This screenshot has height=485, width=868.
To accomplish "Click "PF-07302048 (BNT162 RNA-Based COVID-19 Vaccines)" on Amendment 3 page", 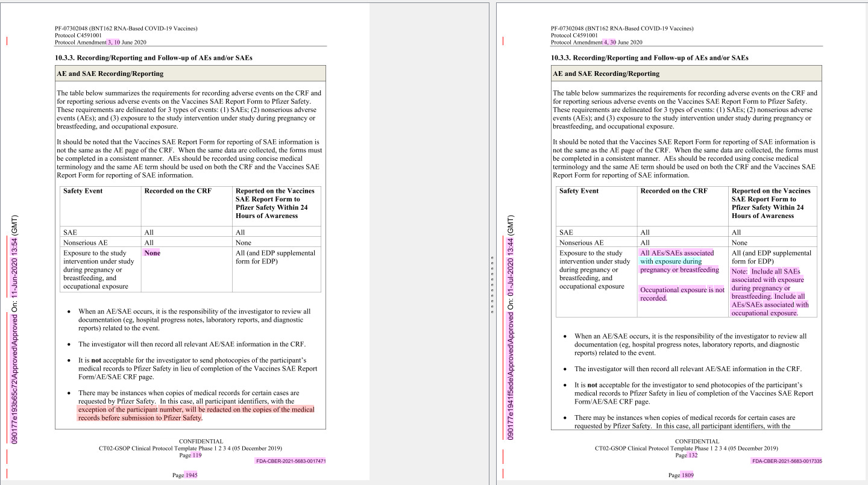I will pos(126,28).
